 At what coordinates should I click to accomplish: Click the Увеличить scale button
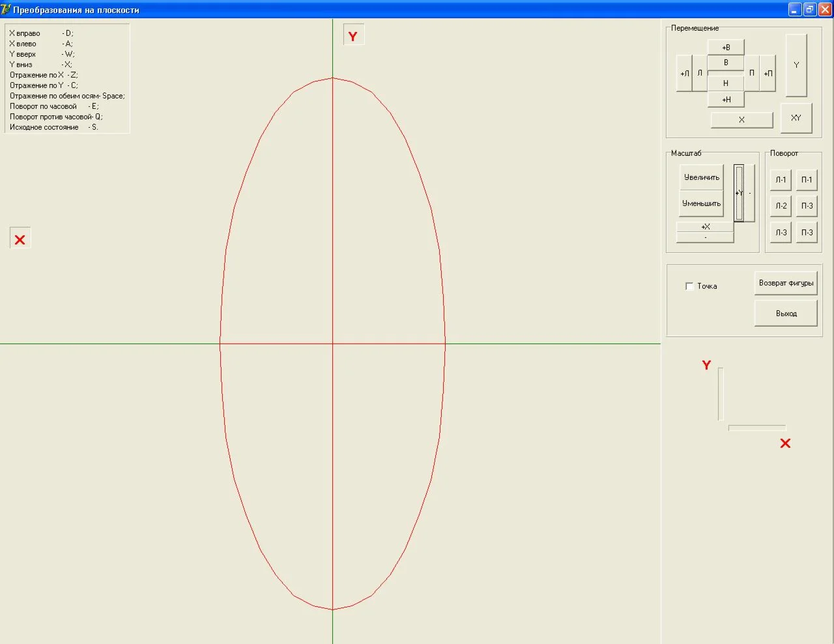coord(701,177)
